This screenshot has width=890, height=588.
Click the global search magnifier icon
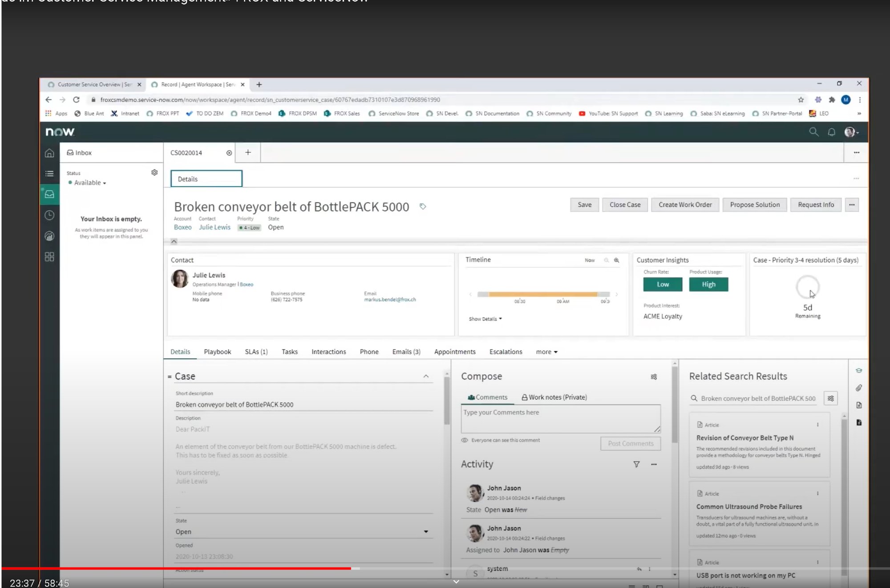[x=813, y=132]
